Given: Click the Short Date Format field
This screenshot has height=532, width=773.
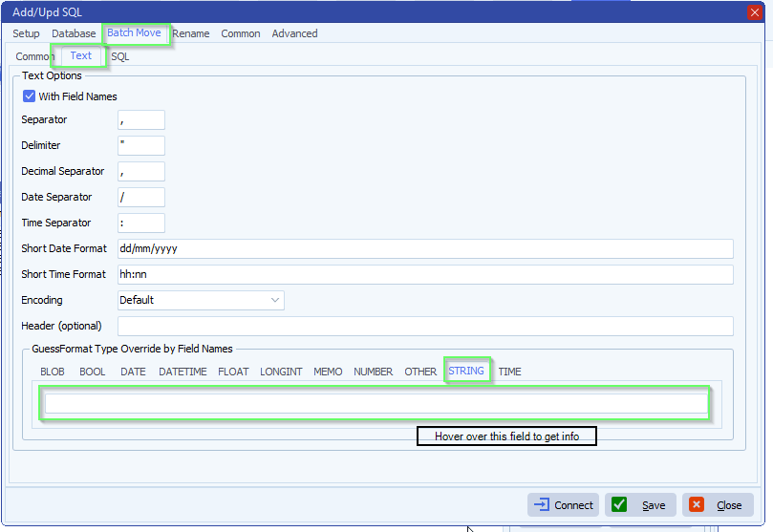Looking at the screenshot, I should [425, 248].
